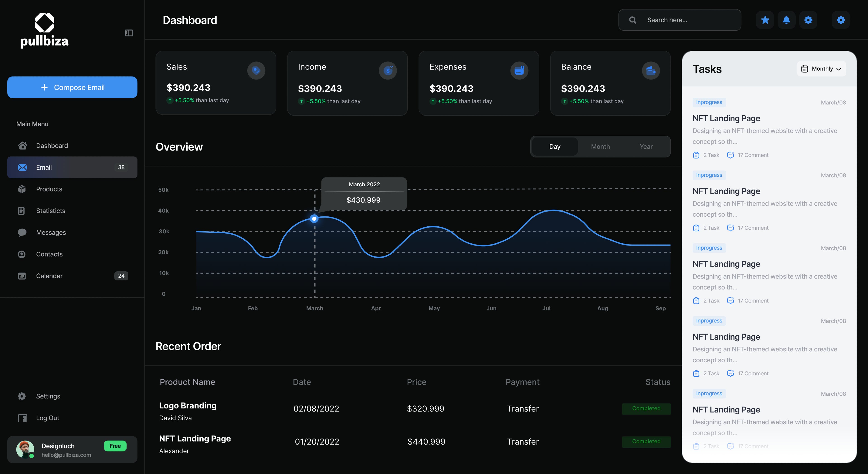The width and height of the screenshot is (868, 474).
Task: Open the notifications bell icon
Action: pyautogui.click(x=786, y=20)
